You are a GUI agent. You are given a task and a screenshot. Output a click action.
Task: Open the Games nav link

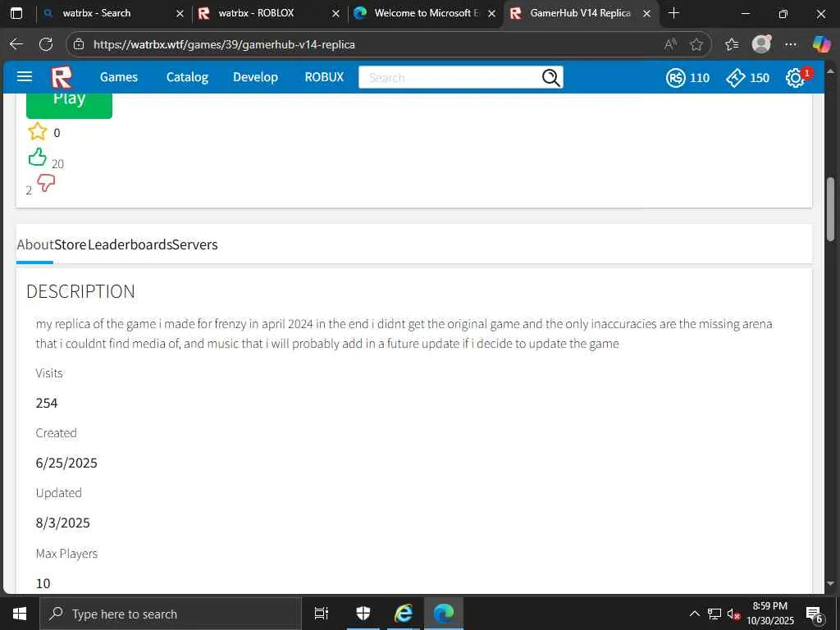coord(118,77)
